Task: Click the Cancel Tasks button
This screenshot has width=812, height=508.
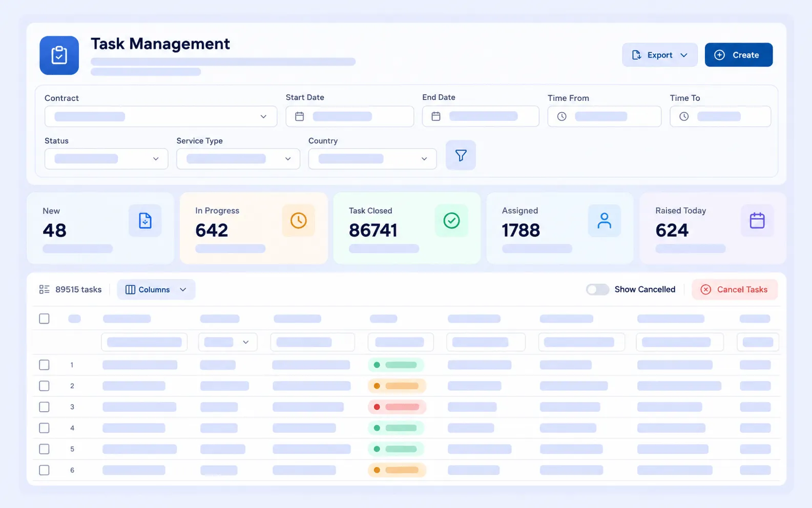Action: [x=735, y=289]
